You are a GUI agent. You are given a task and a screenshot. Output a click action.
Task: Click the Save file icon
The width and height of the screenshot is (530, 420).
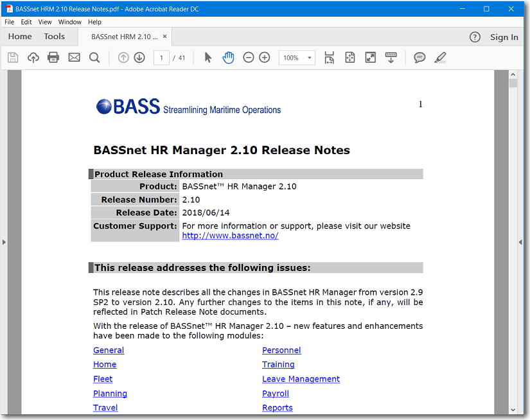pyautogui.click(x=13, y=57)
